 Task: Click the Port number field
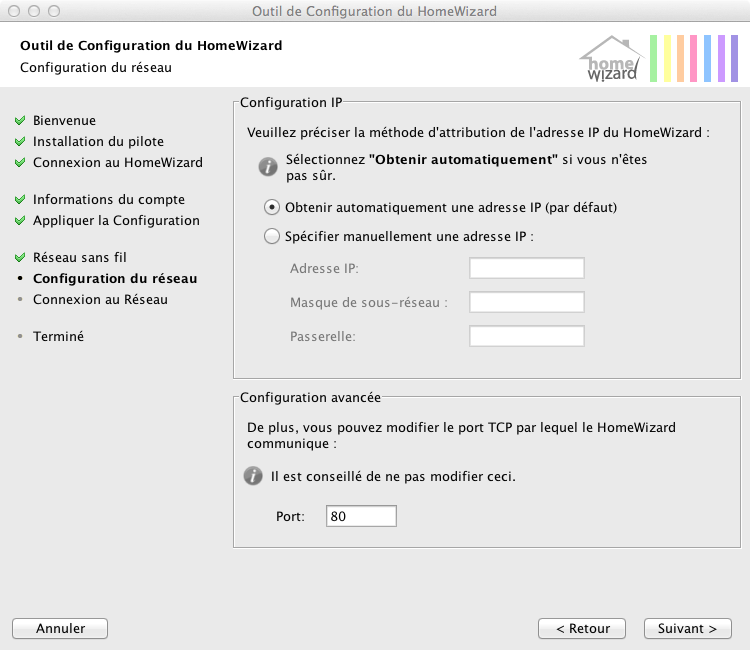[361, 516]
